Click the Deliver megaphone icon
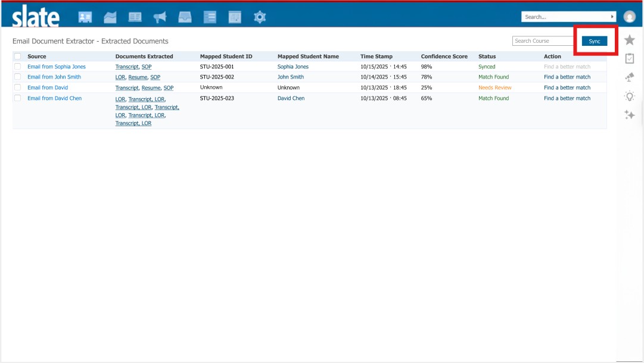The image size is (644, 363). click(160, 17)
